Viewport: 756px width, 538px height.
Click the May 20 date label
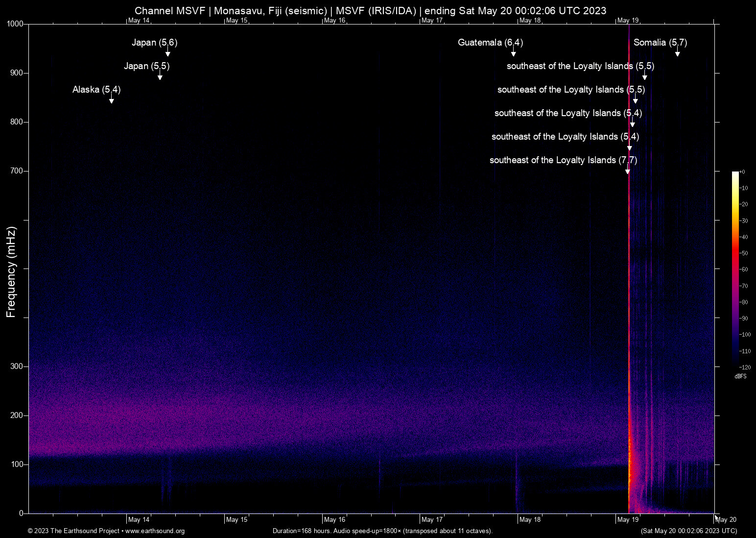[726, 520]
